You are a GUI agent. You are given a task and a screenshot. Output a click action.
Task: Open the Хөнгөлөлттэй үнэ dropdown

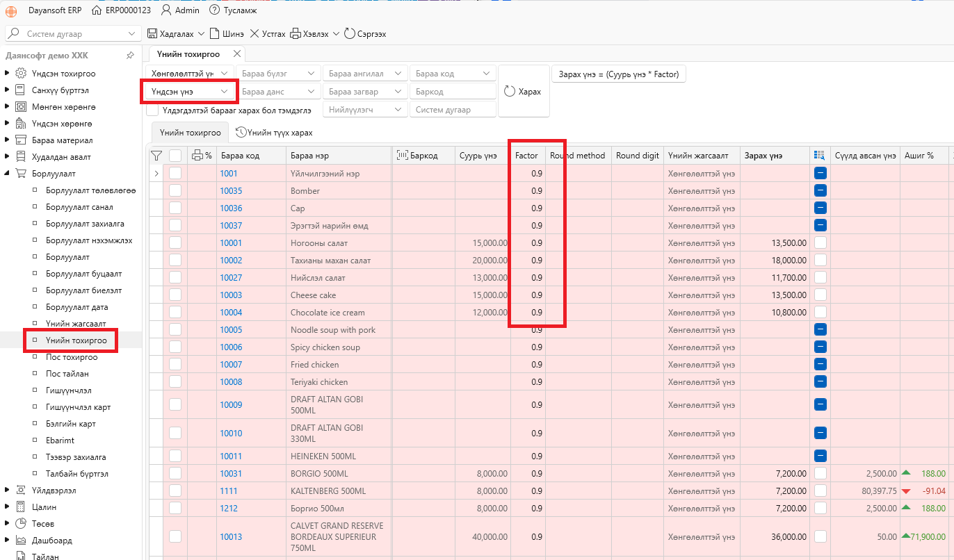190,74
